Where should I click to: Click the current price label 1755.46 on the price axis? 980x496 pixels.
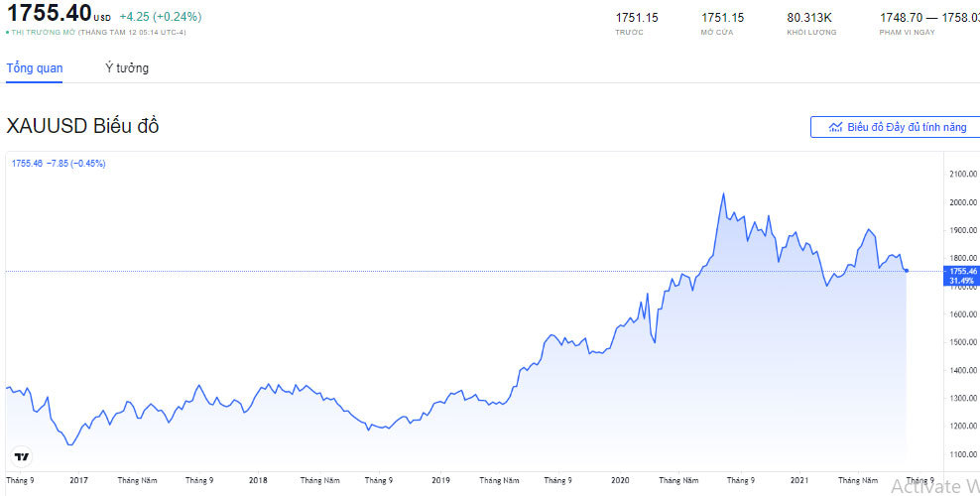click(963, 270)
